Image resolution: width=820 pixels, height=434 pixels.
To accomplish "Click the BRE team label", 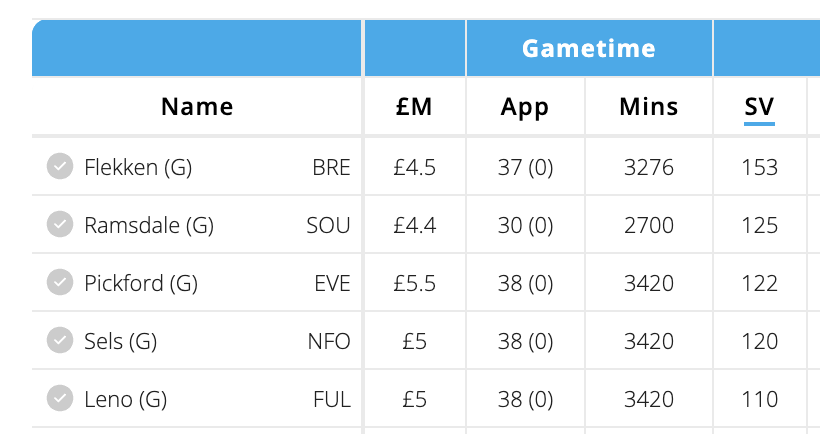I will point(331,167).
